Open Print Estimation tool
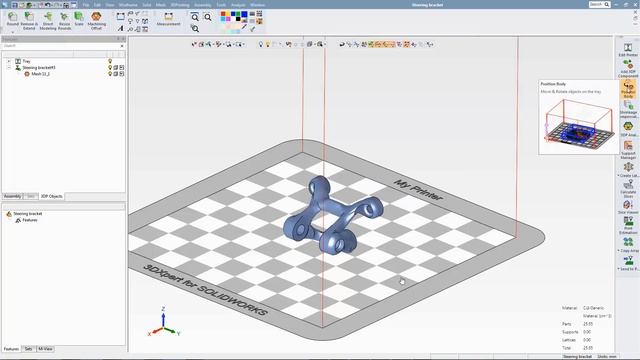This screenshot has width=640, height=360. 628,225
